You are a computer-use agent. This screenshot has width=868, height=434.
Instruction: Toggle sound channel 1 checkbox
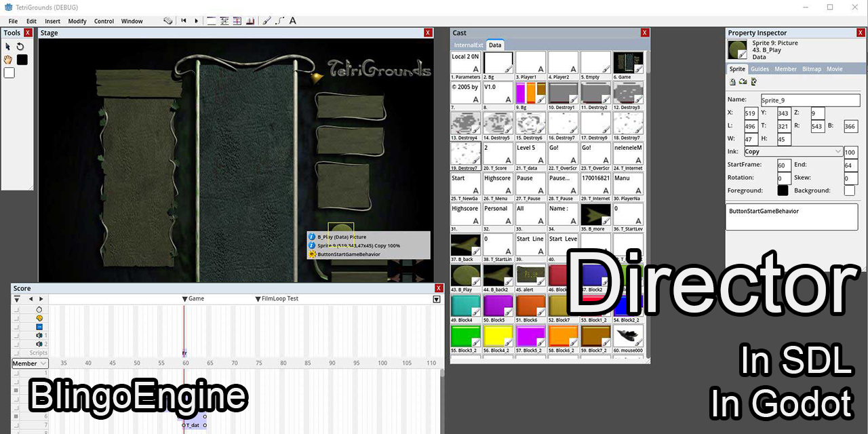click(17, 336)
